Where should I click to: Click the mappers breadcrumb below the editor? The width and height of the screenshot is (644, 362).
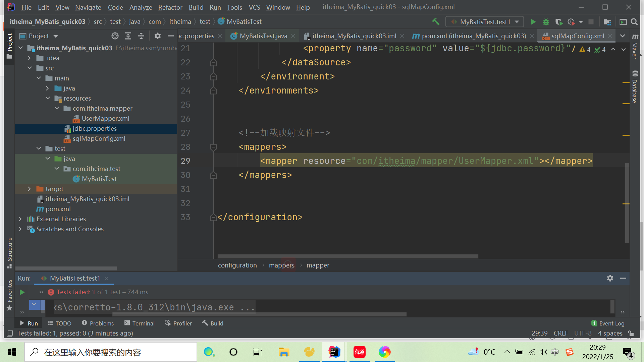click(281, 265)
